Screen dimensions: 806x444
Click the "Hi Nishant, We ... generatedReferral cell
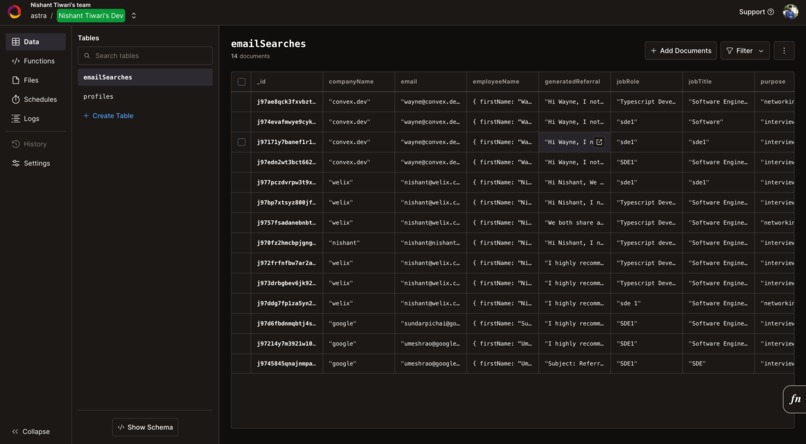point(574,182)
